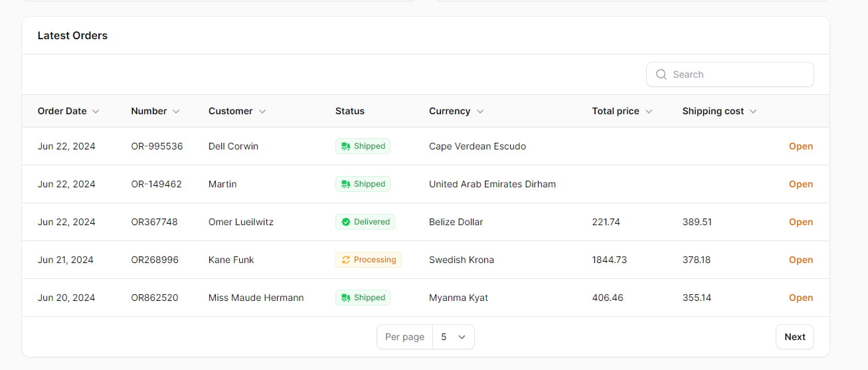Open Kane Funk's order OR268996
The height and width of the screenshot is (370, 868).
800,260
